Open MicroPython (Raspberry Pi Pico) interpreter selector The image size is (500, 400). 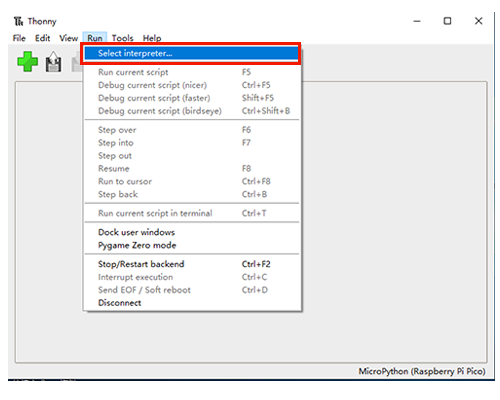tap(422, 371)
